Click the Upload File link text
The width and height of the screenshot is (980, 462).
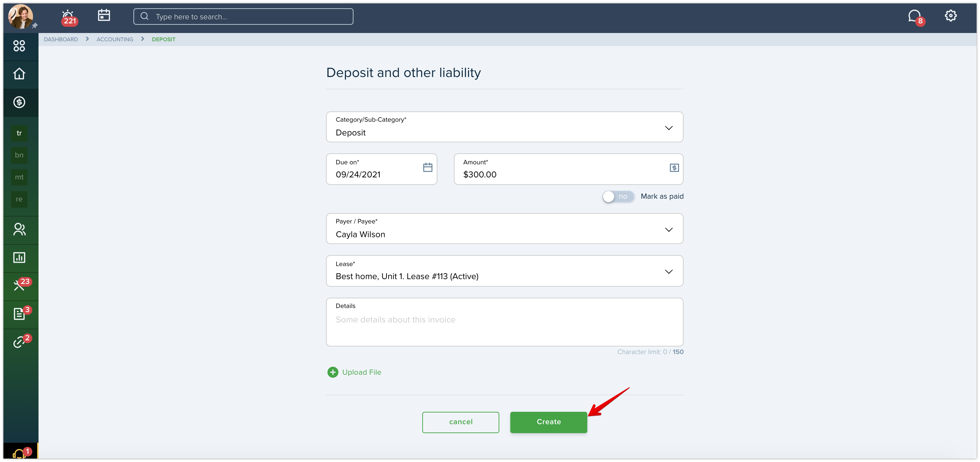(x=361, y=372)
